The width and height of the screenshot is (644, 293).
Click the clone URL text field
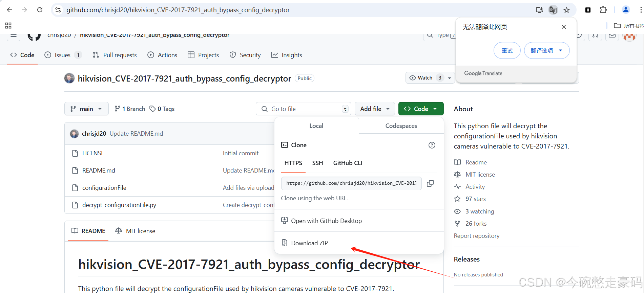click(x=351, y=183)
